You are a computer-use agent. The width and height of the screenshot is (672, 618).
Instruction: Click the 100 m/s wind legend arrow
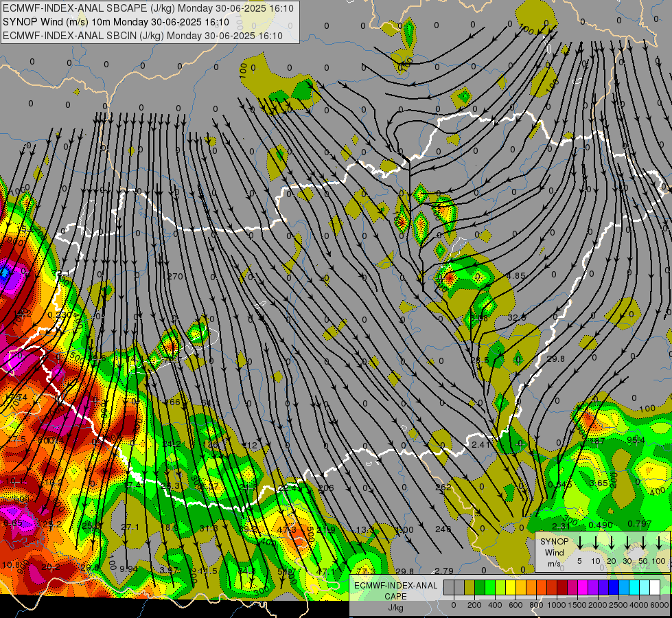659,542
